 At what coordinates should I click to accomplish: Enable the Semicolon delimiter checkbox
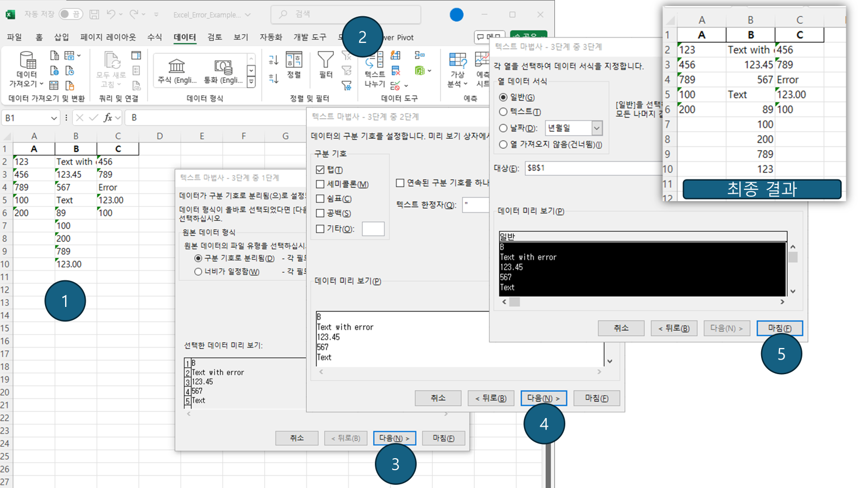[320, 184]
